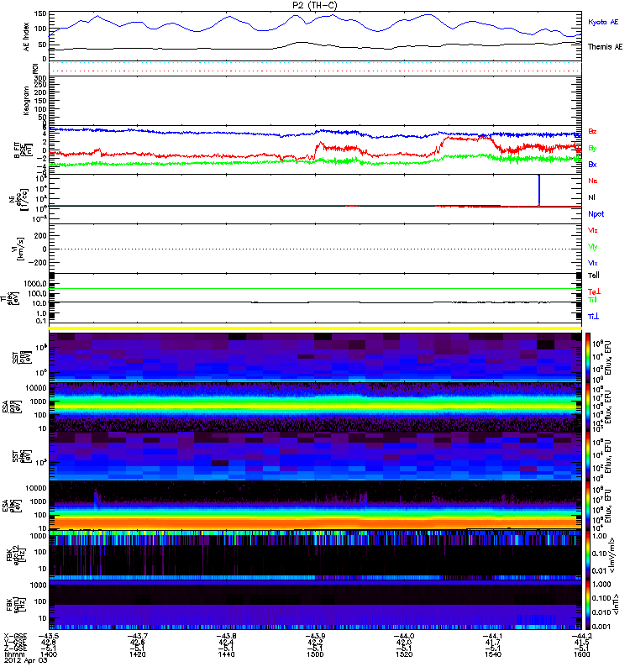This screenshot has width=630, height=672.
Task: Click the red Te perpendicular legend label
Action: tap(594, 291)
